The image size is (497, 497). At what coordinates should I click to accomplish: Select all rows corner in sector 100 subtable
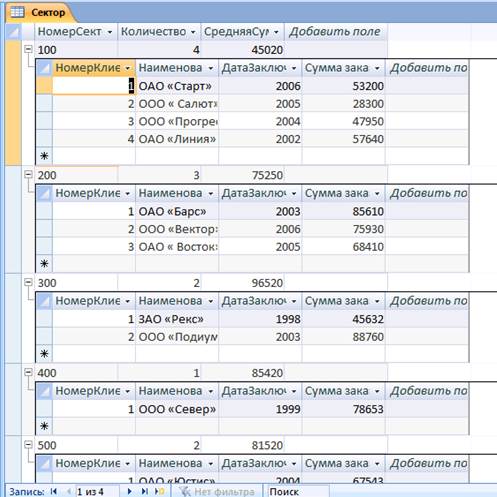[x=44, y=68]
